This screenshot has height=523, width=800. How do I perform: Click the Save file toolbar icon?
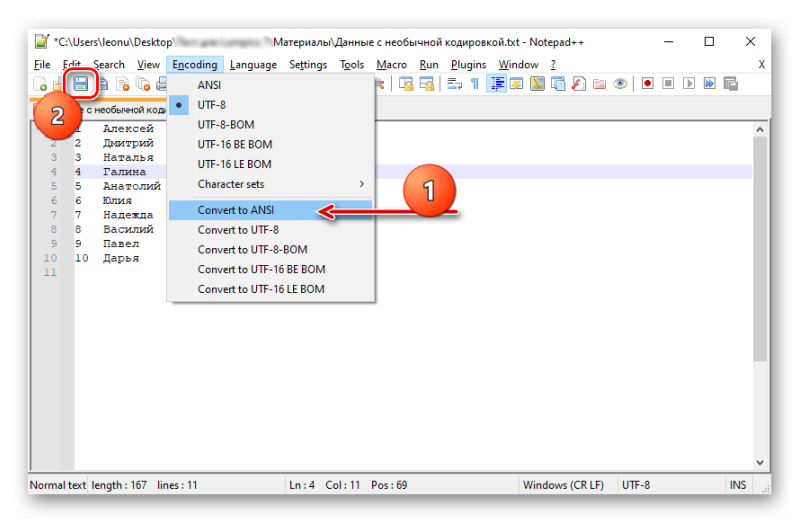point(80,84)
